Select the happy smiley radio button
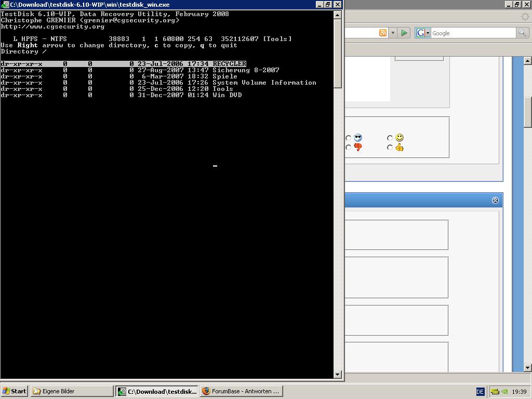The height and width of the screenshot is (399, 532). 390,138
